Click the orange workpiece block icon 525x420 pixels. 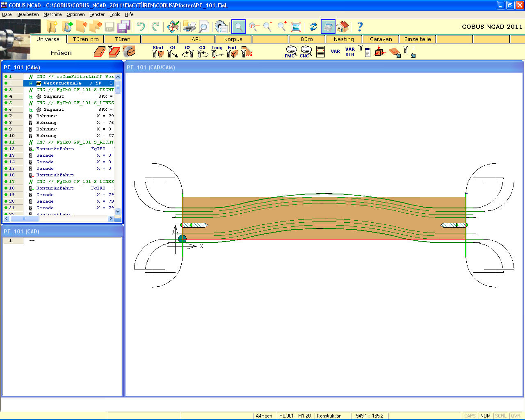[100, 52]
